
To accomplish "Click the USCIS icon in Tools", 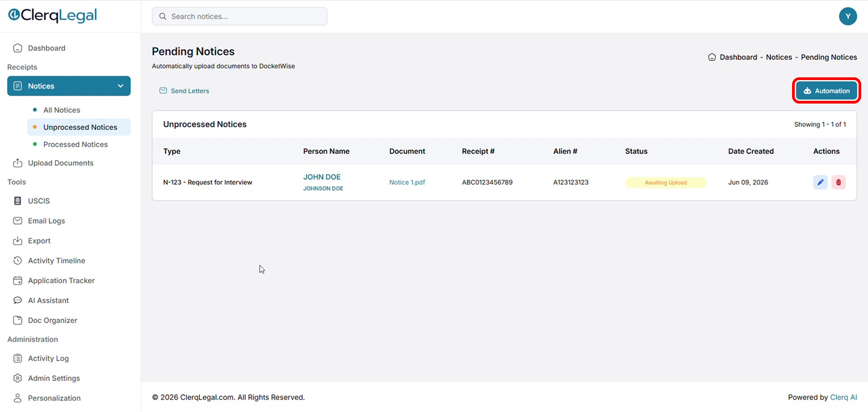I will pos(18,201).
